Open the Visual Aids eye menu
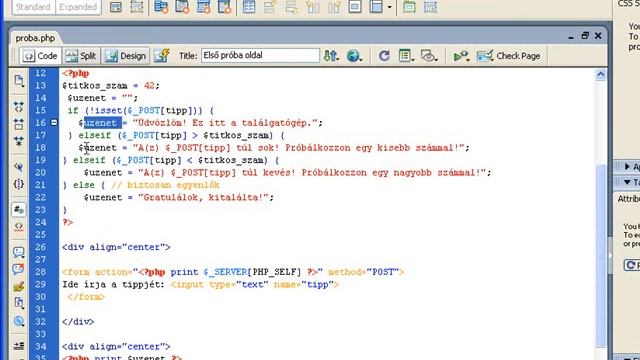This screenshot has width=640, height=360. [x=429, y=56]
